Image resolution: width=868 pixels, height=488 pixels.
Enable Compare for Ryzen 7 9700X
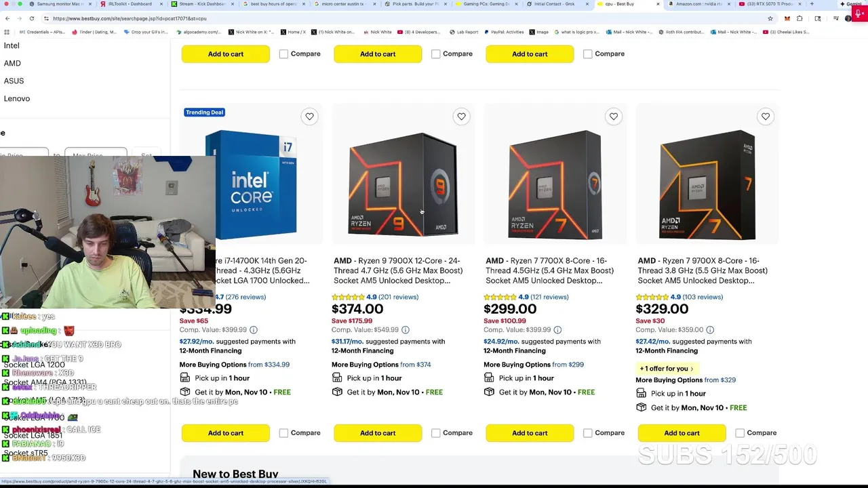739,433
